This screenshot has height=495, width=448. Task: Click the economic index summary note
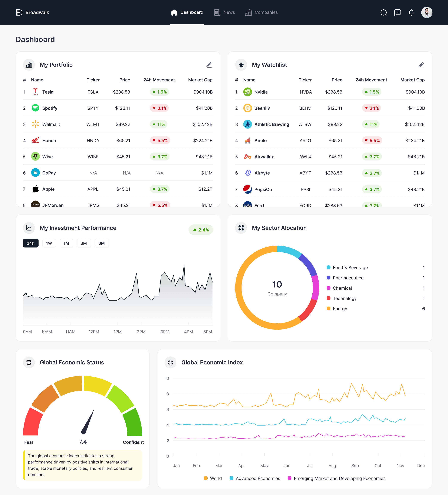[83, 465]
